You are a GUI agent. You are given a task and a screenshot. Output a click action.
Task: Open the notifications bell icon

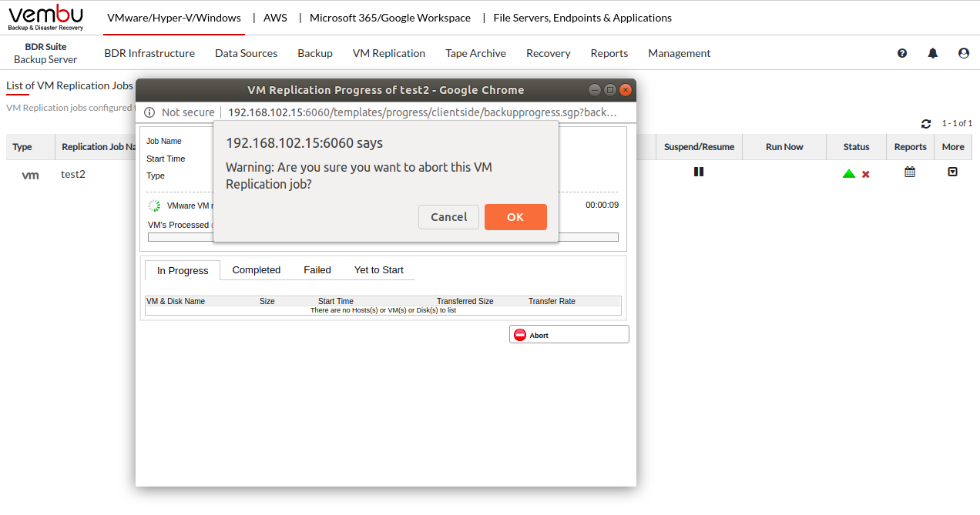point(933,53)
